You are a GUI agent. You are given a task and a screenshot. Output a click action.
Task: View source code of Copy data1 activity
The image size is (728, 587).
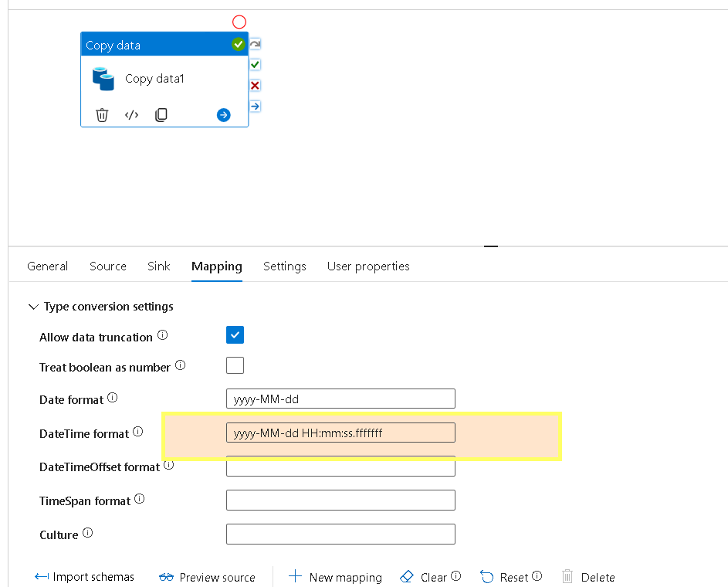click(x=132, y=115)
